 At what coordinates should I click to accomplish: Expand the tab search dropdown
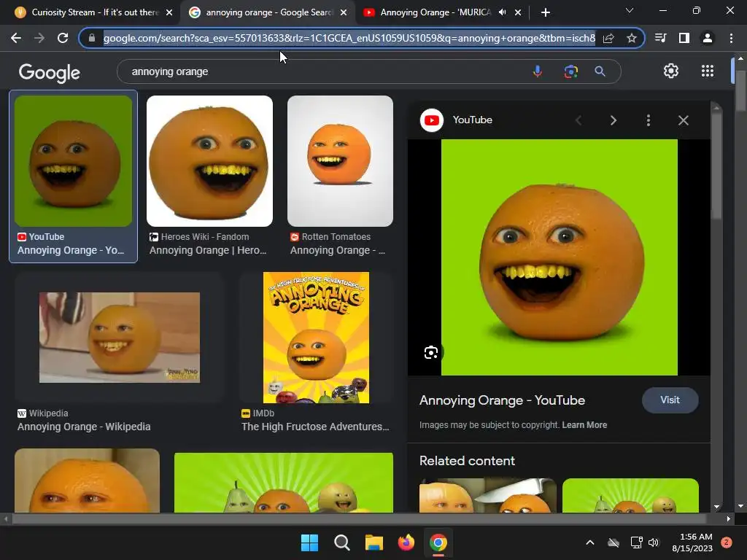630,10
